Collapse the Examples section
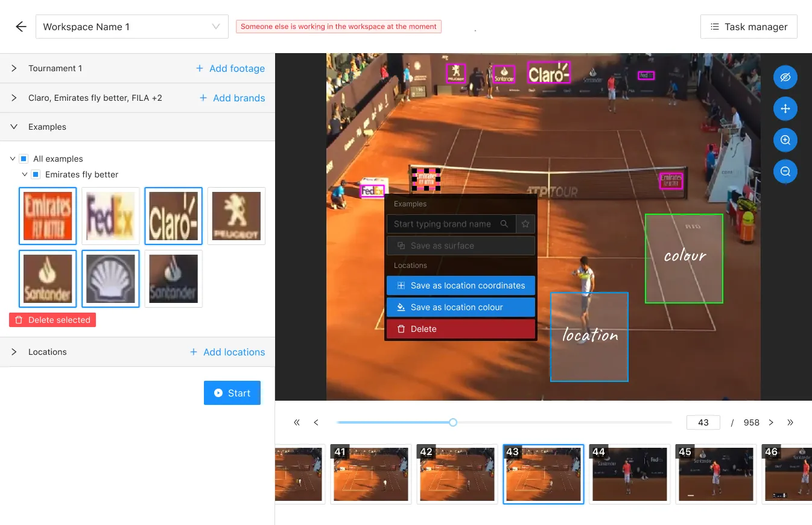 tap(14, 127)
